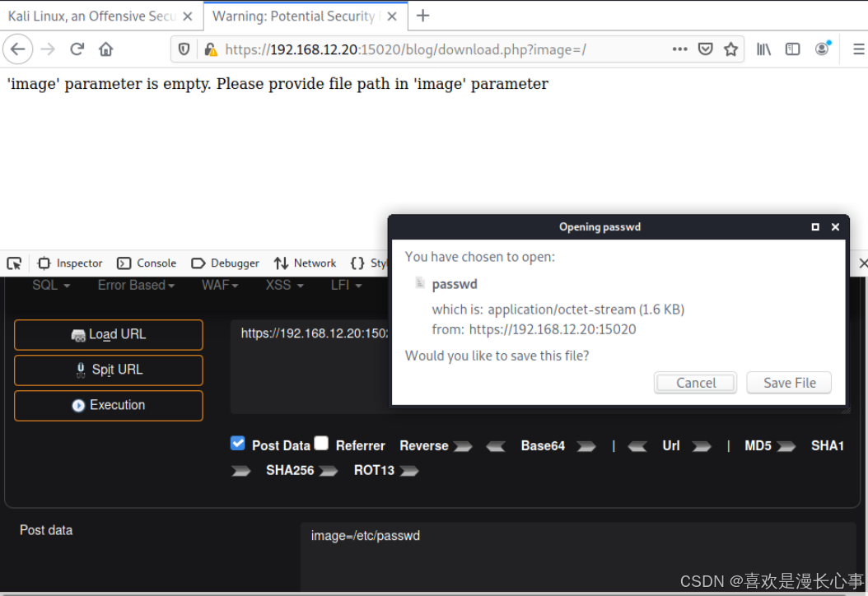Click the HackBar URL text area

click(310, 366)
